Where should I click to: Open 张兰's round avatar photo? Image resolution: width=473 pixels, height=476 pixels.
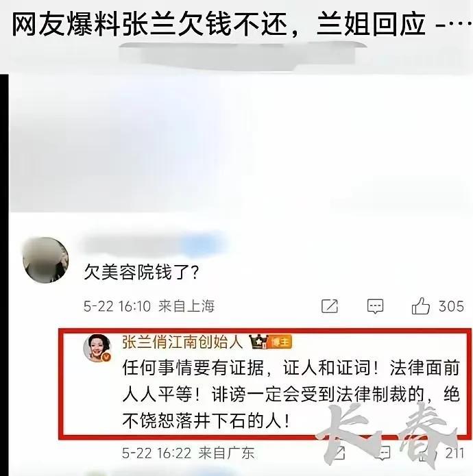coord(97,348)
